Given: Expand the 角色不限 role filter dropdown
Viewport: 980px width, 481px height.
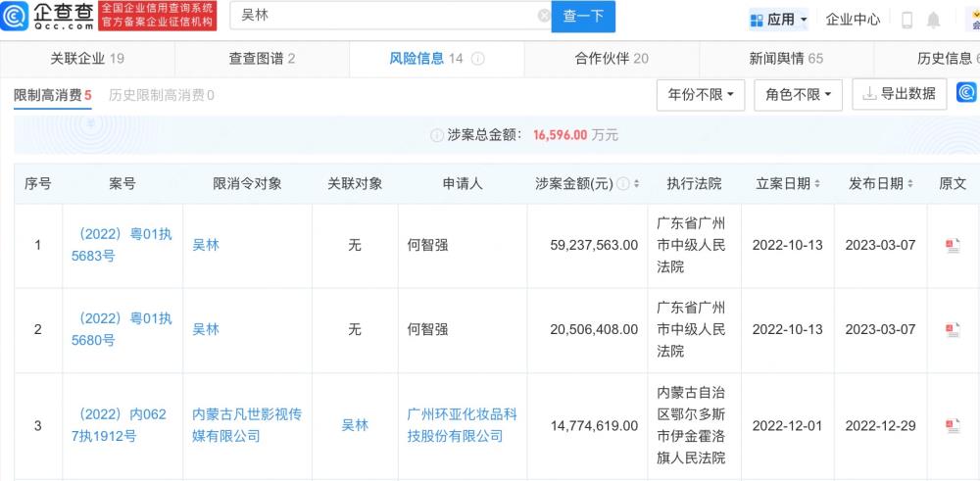Looking at the screenshot, I should point(798,95).
